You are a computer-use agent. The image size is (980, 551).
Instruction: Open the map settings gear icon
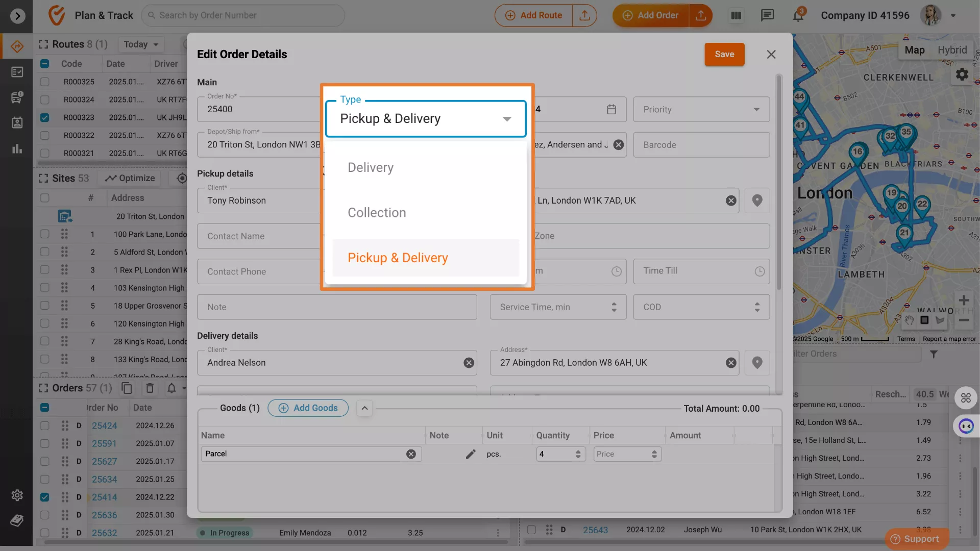(962, 74)
